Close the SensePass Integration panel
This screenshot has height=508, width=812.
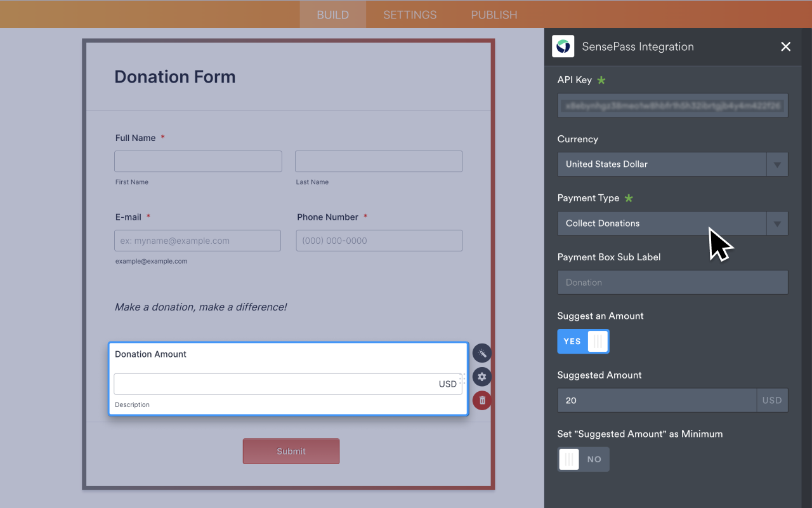[785, 46]
